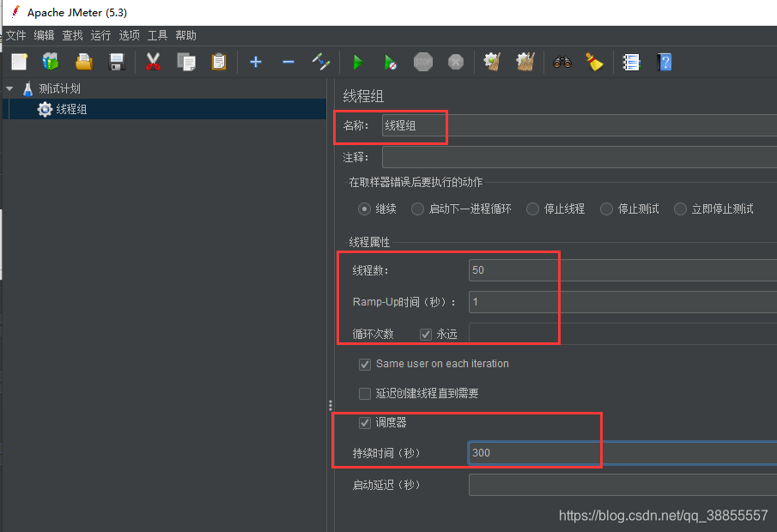
Task: Open the 帮助 menu
Action: pos(185,36)
